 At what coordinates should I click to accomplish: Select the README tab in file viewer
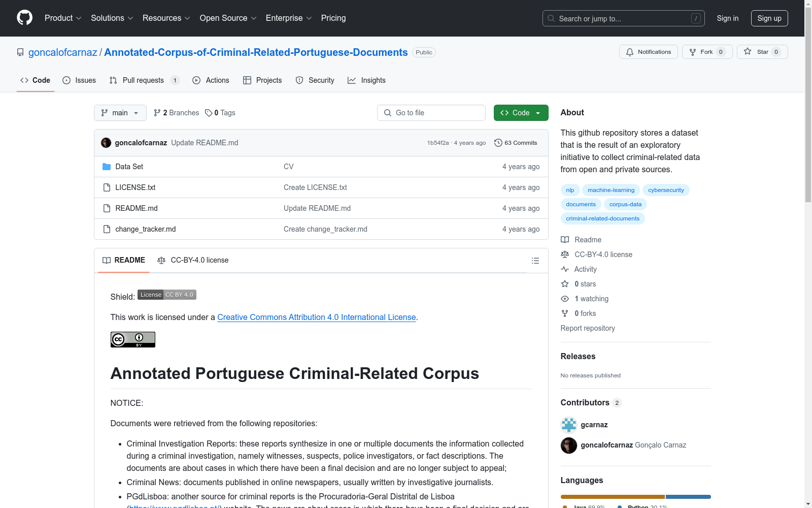(124, 260)
